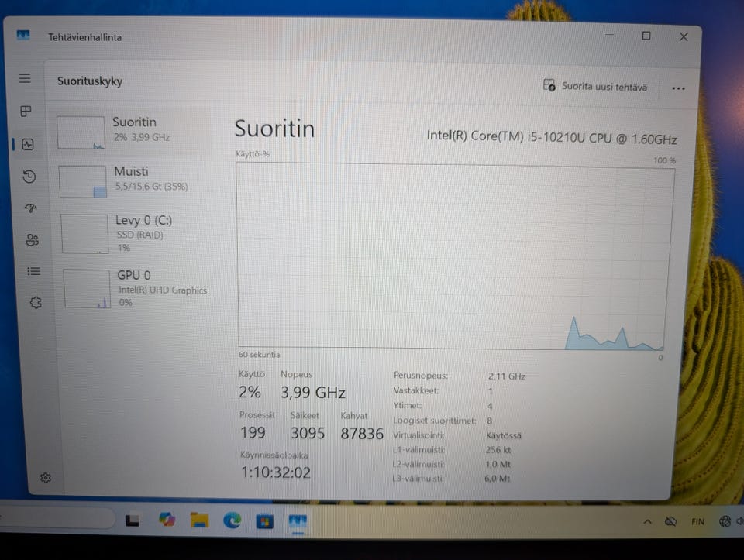The width and height of the screenshot is (744, 560).
Task: Open Microsoft Store from the taskbar
Action: point(265,521)
